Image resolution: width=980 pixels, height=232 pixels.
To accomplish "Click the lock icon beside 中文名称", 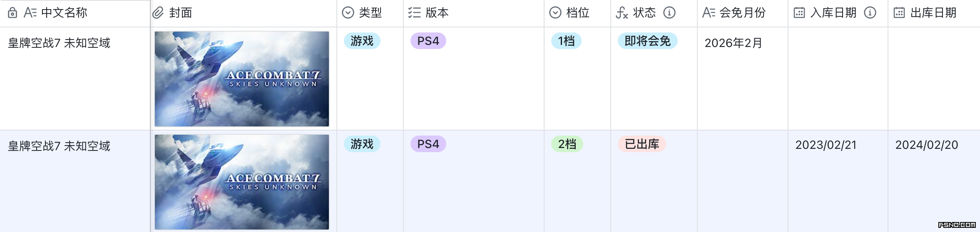I will [x=12, y=13].
